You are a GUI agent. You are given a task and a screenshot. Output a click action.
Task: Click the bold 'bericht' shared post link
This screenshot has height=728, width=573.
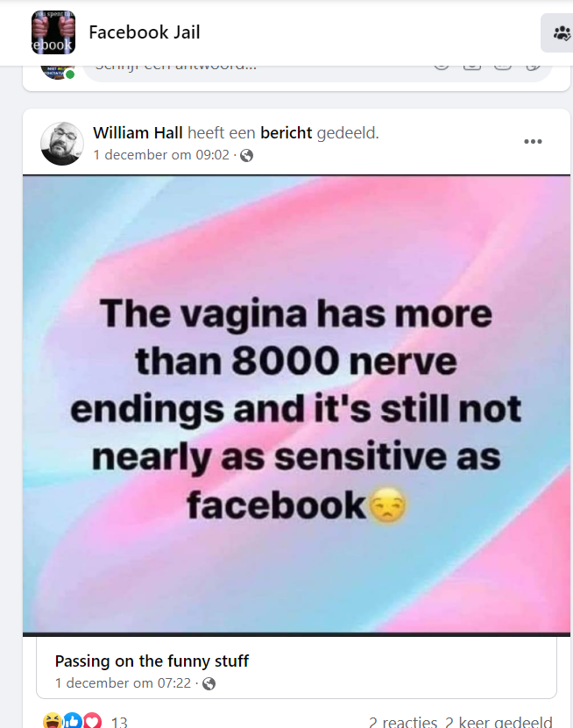(x=286, y=133)
